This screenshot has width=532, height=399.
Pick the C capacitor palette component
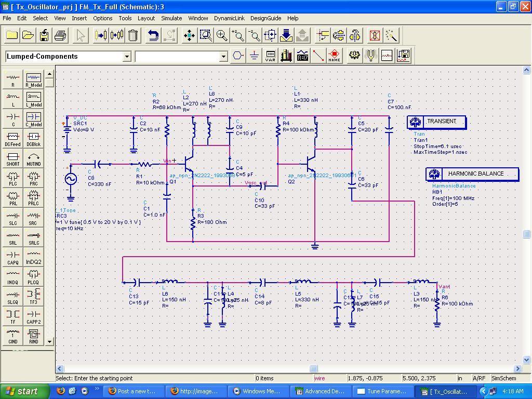[x=13, y=119]
